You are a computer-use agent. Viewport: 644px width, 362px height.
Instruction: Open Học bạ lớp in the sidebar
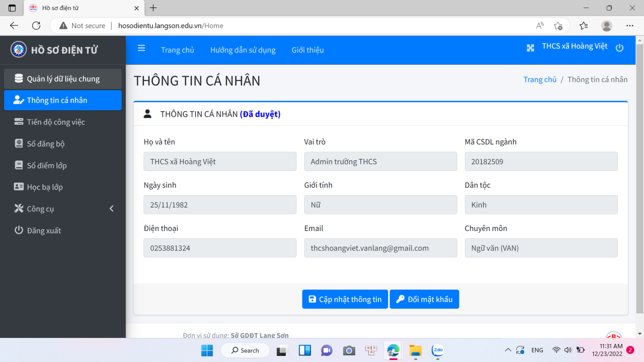[x=63, y=187]
